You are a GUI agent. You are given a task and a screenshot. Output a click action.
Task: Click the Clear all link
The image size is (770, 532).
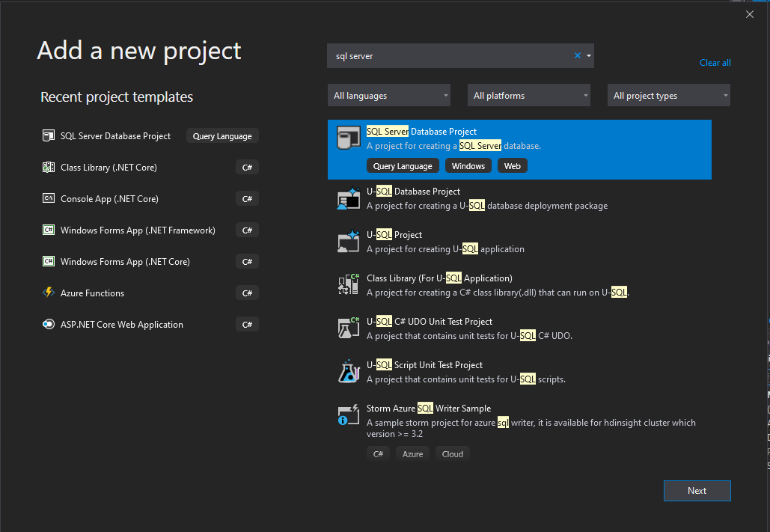click(x=715, y=62)
